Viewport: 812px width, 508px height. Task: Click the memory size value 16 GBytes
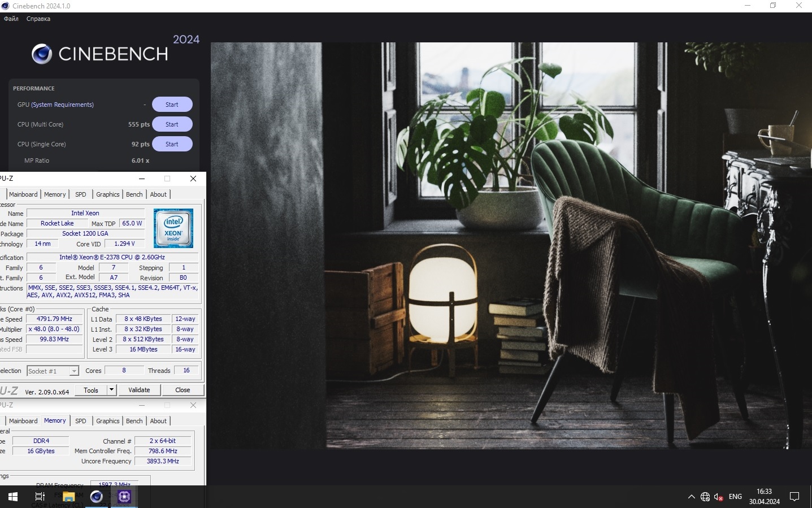tap(41, 451)
